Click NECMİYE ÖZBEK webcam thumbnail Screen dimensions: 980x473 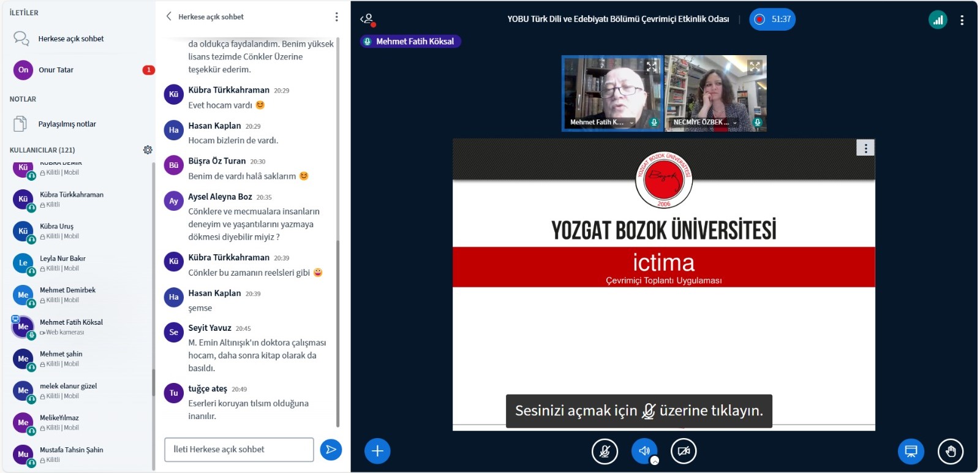[x=715, y=93]
